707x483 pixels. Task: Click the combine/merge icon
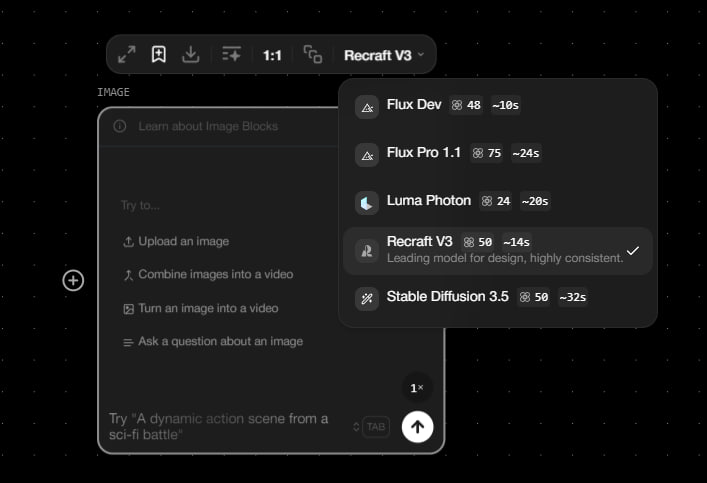[129, 275]
